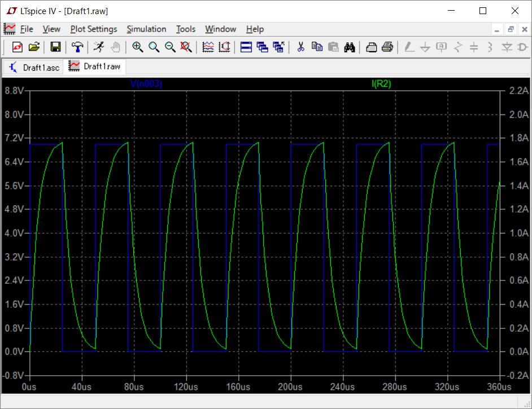The image size is (532, 409).
Task: Click the Cascade Windows toolbar icon
Action: 262,47
